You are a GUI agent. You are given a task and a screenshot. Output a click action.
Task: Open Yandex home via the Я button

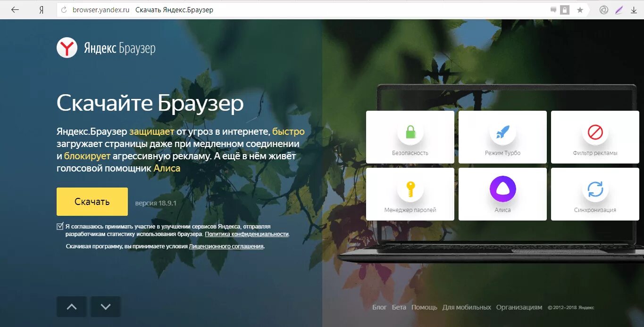click(x=41, y=9)
